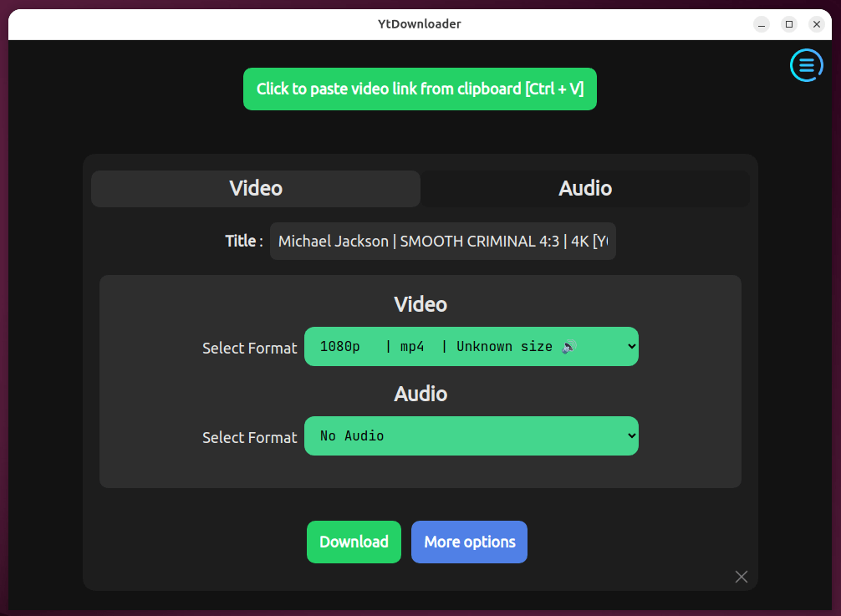Open the hamburger menu icon
The image size is (841, 616).
coord(805,65)
